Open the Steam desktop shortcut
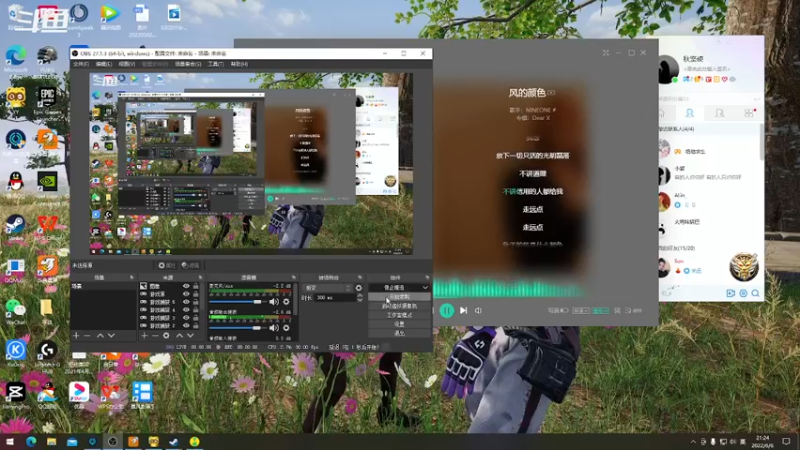 16,228
